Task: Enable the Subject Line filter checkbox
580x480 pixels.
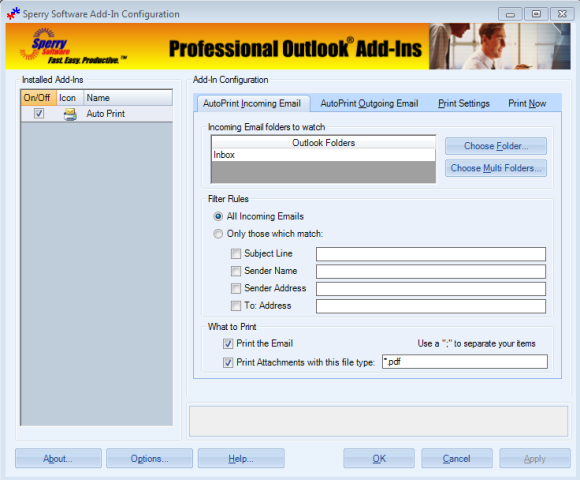Action: (236, 253)
